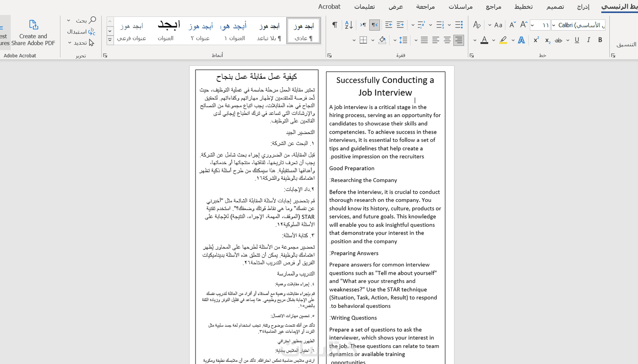This screenshot has width=638, height=364.
Task: Apply borders using the borders icon
Action: [x=363, y=40]
